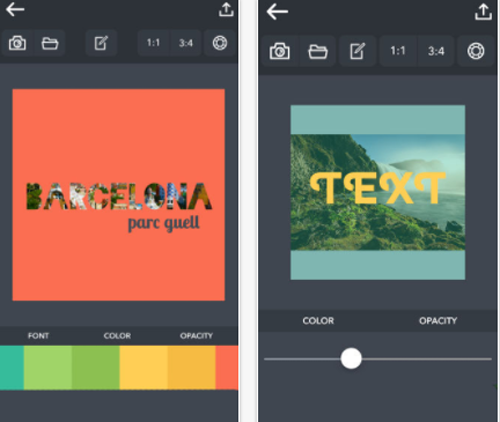Select 3:4 aspect ratio on right screen
This screenshot has width=500, height=422.
click(436, 51)
